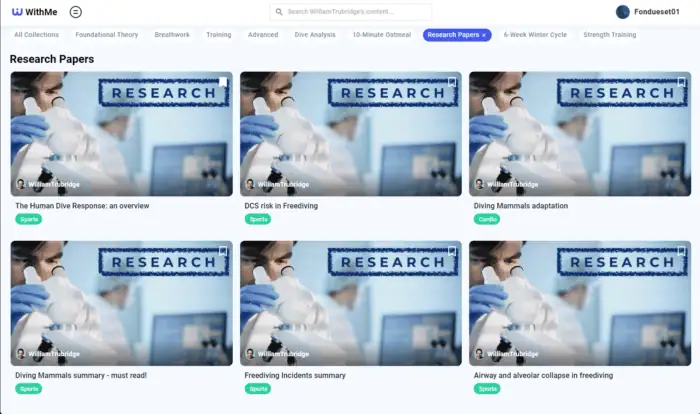Screen dimensions: 700x414
Task: Click the title DCS risk in Freediving
Action: pos(281,206)
